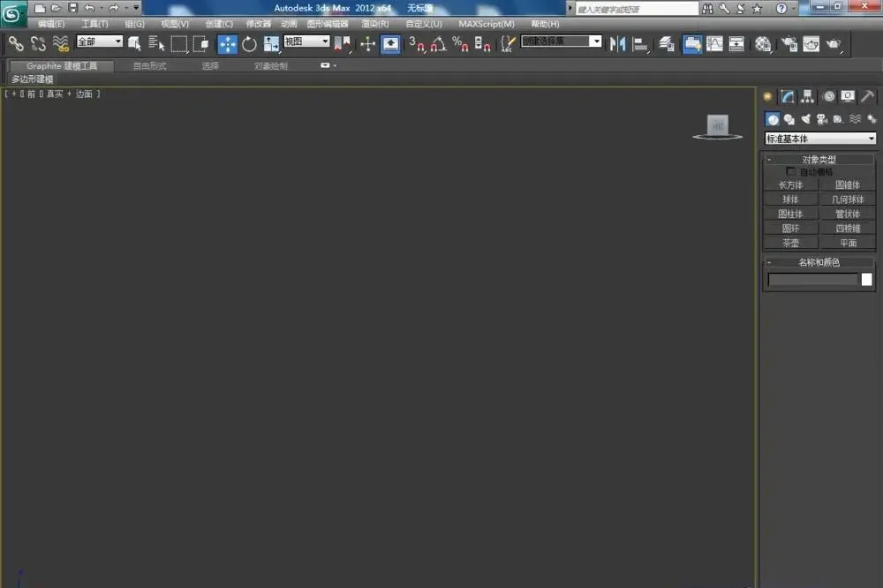Viewport: 883px width, 588px height.
Task: Select the Bind to Space Warp tool
Action: 60,43
